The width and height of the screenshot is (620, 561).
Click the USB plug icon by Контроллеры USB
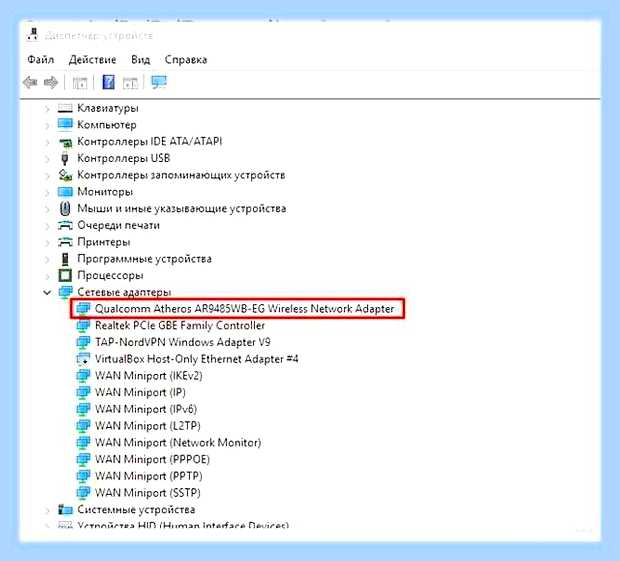tap(65, 158)
